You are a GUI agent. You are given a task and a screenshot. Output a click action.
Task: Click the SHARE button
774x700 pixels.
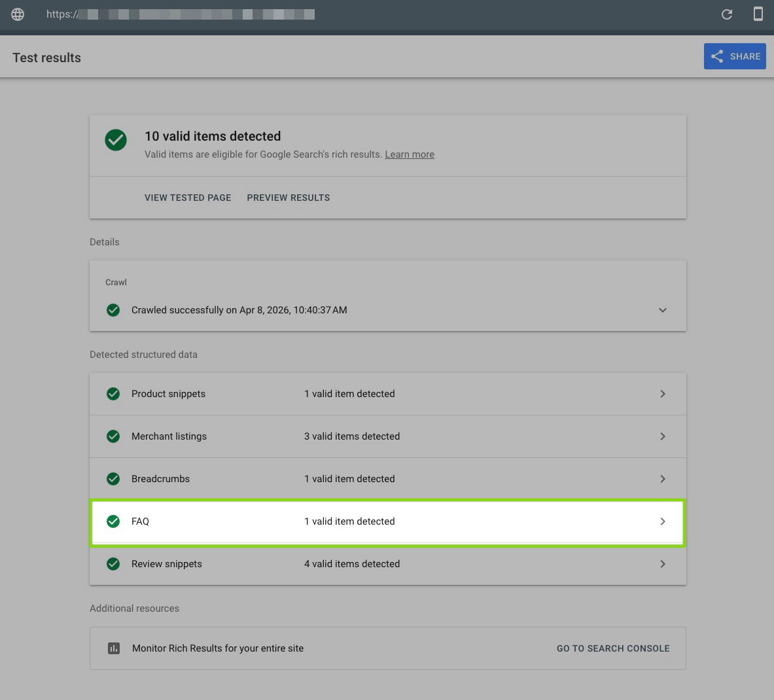(735, 56)
